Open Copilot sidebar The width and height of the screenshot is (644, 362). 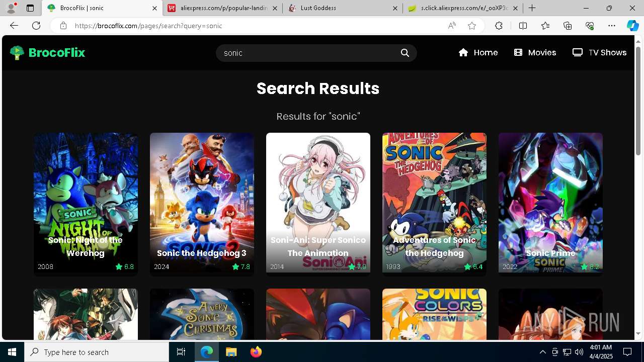click(x=632, y=26)
